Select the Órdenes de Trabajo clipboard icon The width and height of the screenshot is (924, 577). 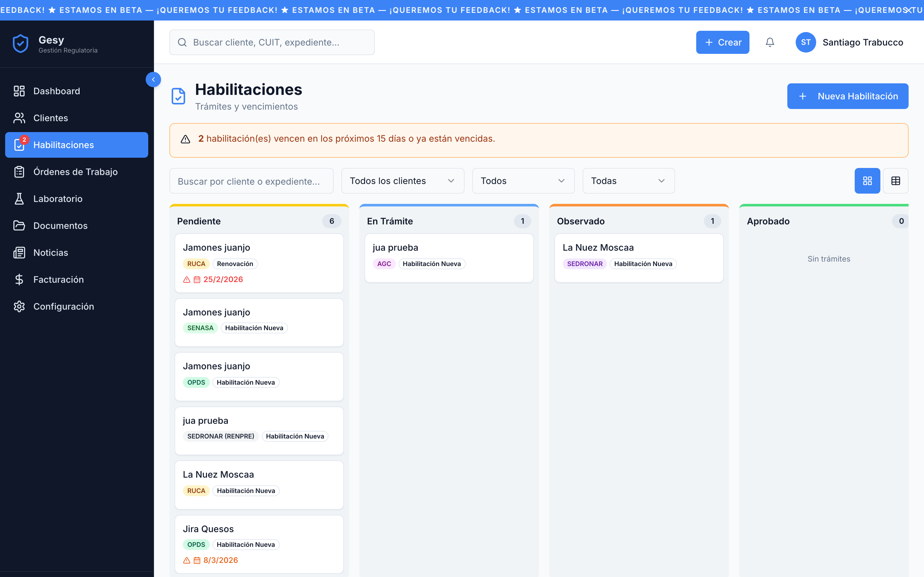[20, 172]
